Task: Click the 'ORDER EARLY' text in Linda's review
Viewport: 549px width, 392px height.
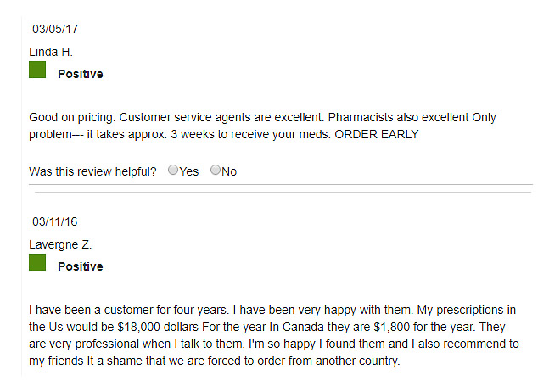Action: coord(377,134)
